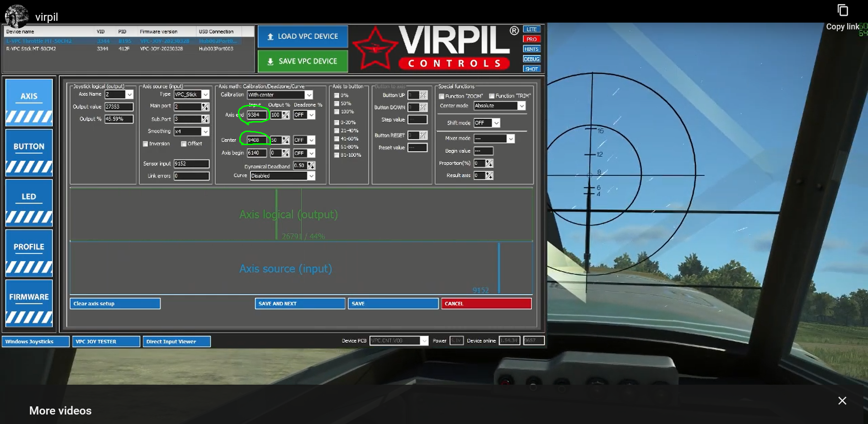Click the Axis end input value field

(x=256, y=115)
